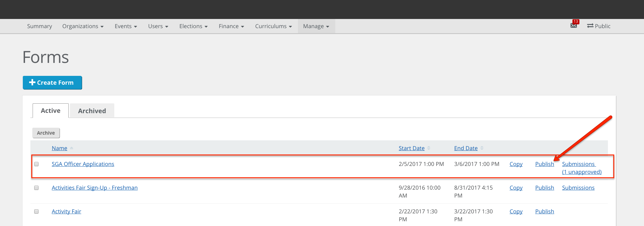Image resolution: width=644 pixels, height=226 pixels.
Task: Click the End Date sort arrows icon
Action: (x=482, y=148)
